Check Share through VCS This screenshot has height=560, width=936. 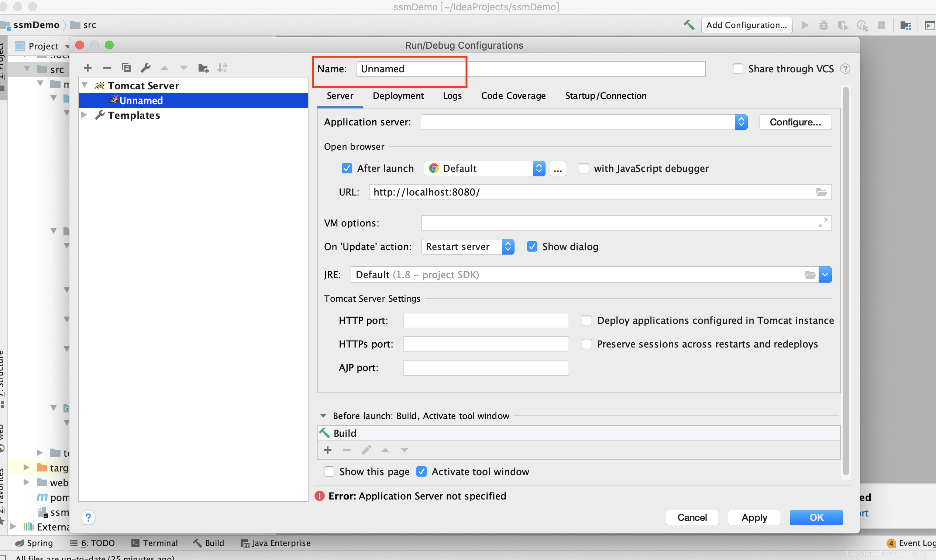[x=738, y=69]
